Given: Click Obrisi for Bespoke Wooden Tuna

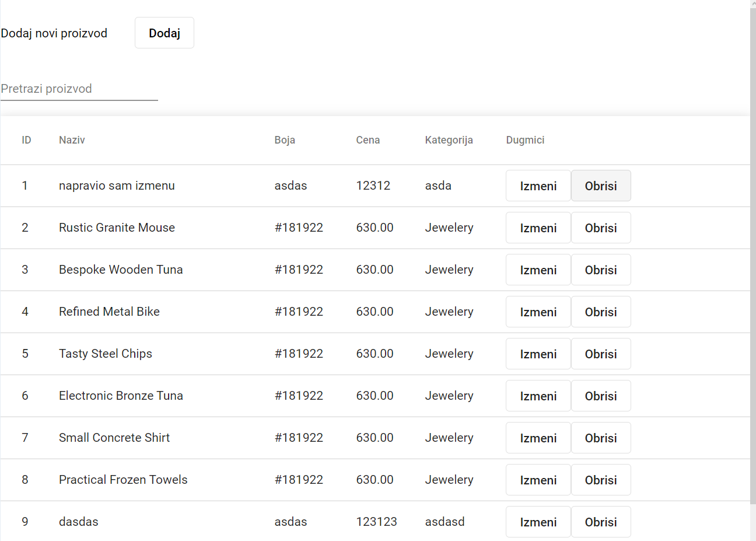Looking at the screenshot, I should 601,270.
